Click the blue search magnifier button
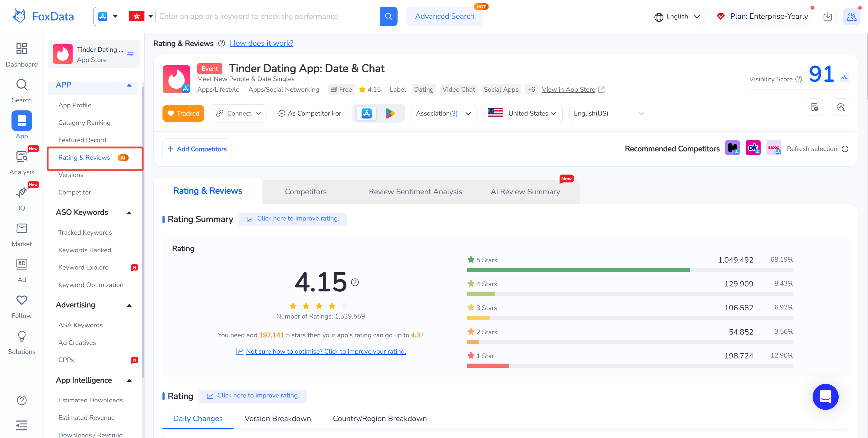Screen dimensions: 868x438 coord(388,16)
